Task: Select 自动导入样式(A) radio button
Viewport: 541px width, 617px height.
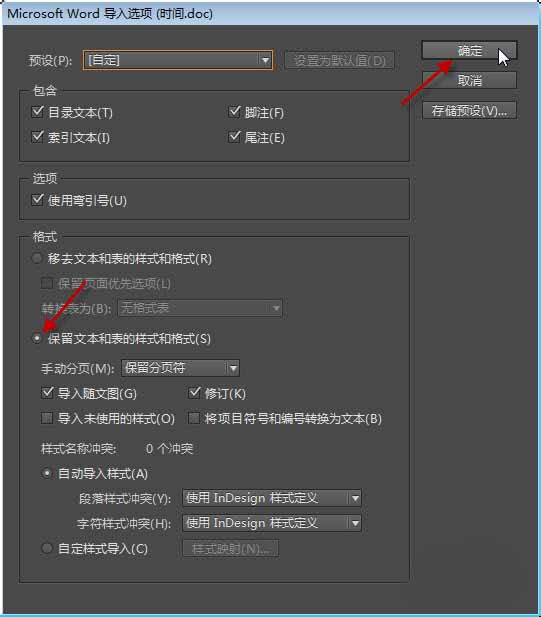Action: 47,473
